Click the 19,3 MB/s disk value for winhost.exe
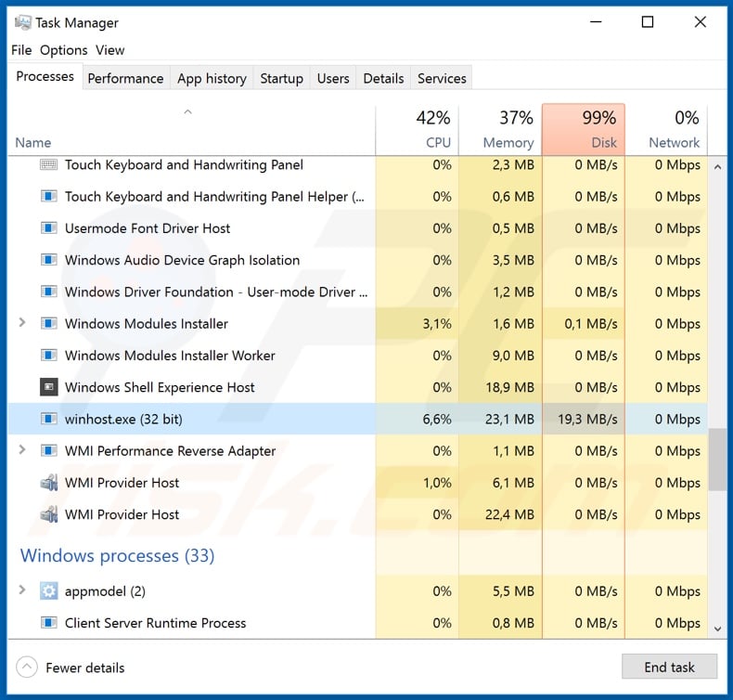 pyautogui.click(x=587, y=420)
